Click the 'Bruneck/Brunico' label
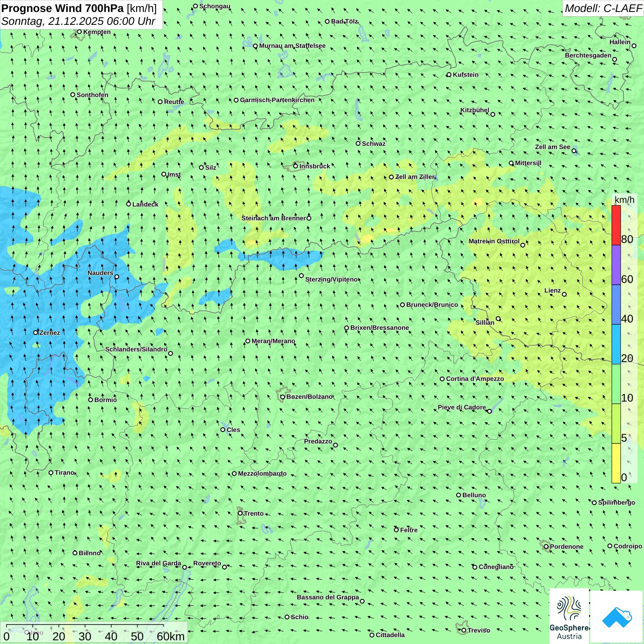644x644 pixels. [432, 305]
